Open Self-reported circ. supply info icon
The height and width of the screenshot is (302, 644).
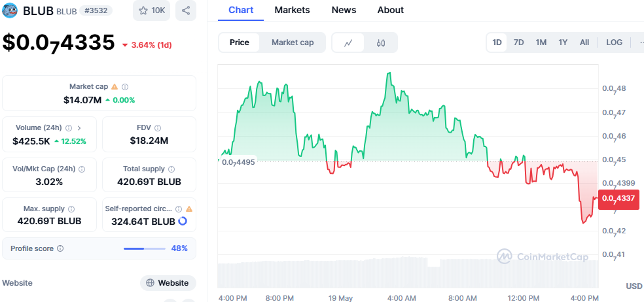point(179,209)
